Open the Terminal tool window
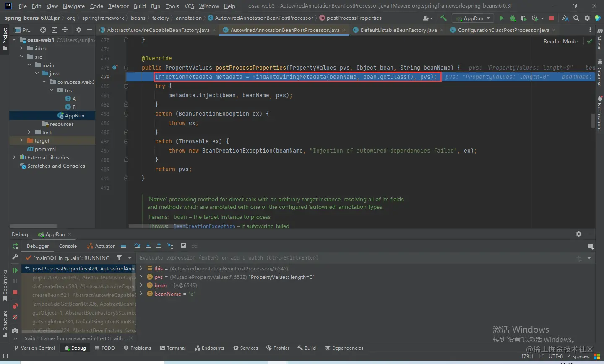This screenshot has height=364, width=604. click(173, 348)
